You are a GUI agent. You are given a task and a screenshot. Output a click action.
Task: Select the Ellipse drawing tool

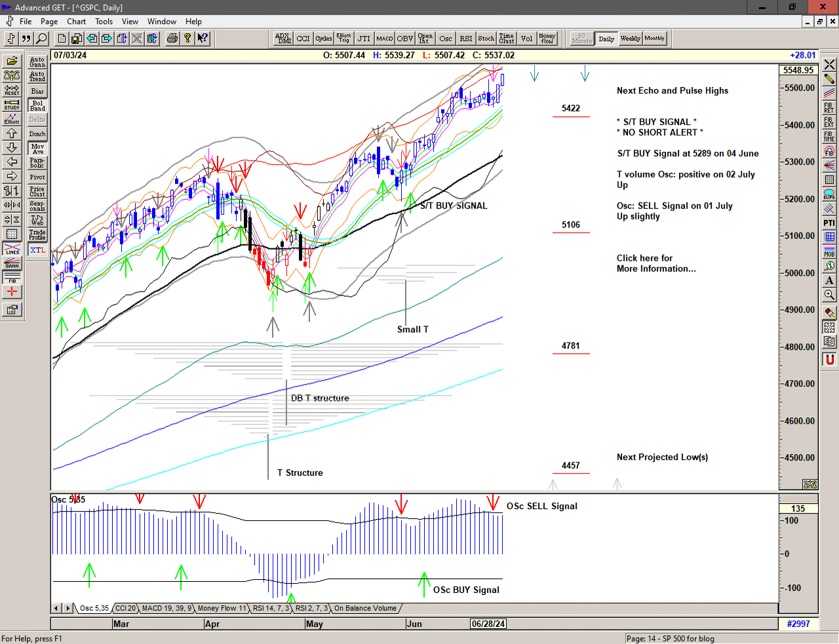coord(829,195)
